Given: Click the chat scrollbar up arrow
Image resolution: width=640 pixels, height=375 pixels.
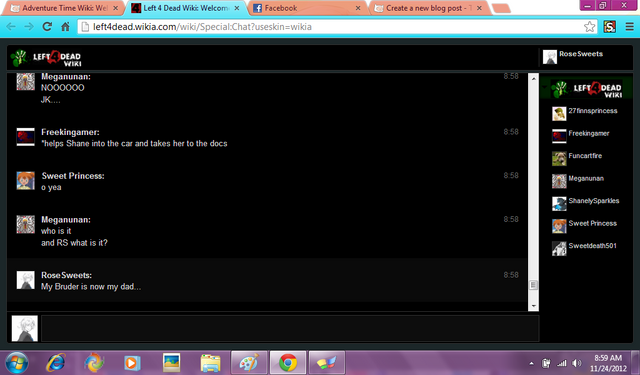Looking at the screenshot, I should pos(533,78).
